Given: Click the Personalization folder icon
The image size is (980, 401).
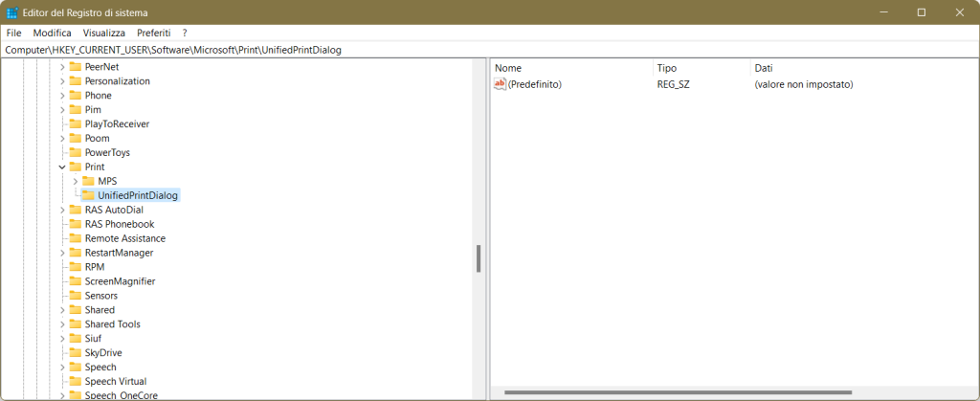Looking at the screenshot, I should (76, 81).
